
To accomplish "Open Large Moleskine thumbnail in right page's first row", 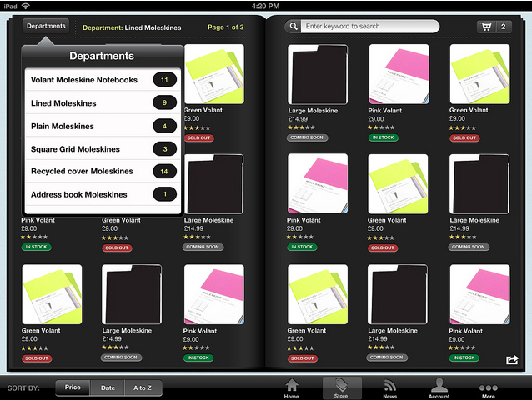I will pos(318,74).
